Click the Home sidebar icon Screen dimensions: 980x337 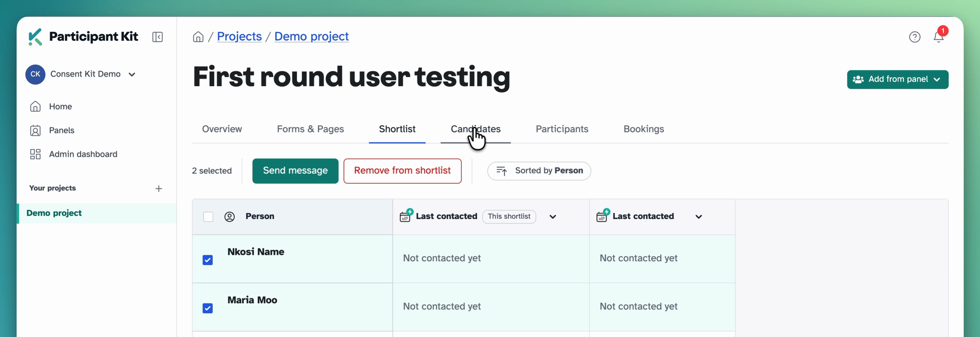pos(35,106)
